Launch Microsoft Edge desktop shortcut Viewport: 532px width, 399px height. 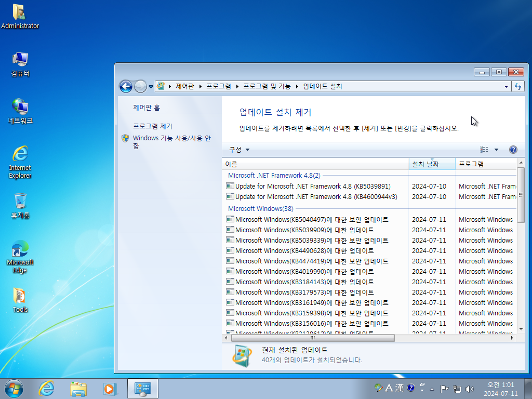coord(20,257)
